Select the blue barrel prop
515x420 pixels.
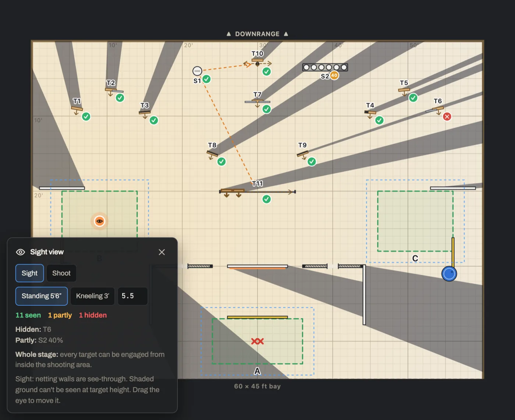point(449,274)
